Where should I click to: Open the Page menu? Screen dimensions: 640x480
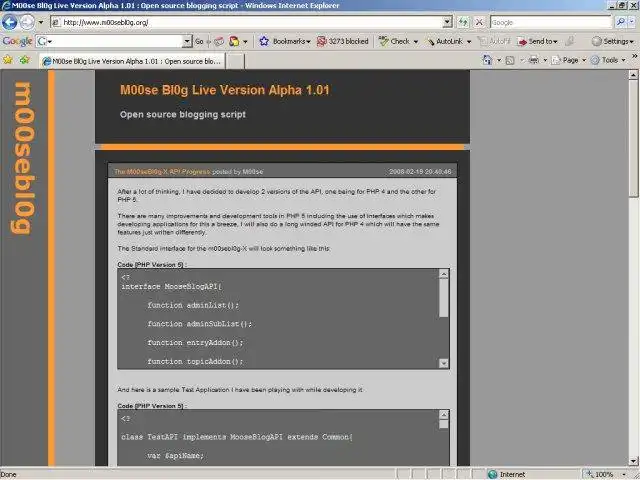(x=569, y=60)
